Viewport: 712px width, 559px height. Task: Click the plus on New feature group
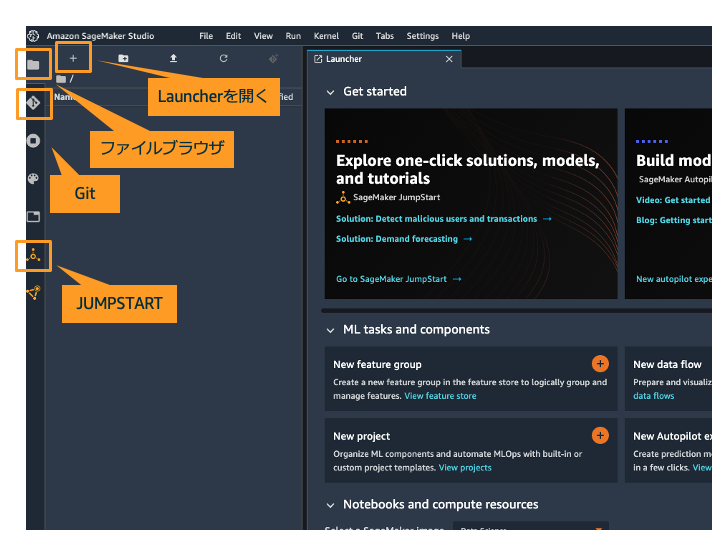pyautogui.click(x=600, y=364)
